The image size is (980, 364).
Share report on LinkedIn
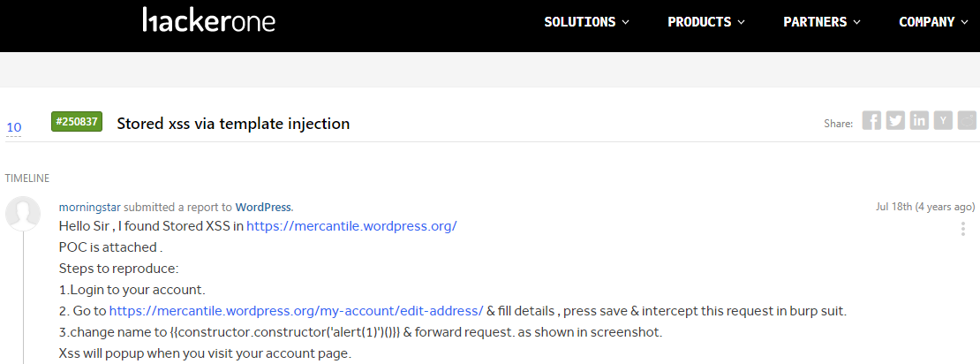919,121
